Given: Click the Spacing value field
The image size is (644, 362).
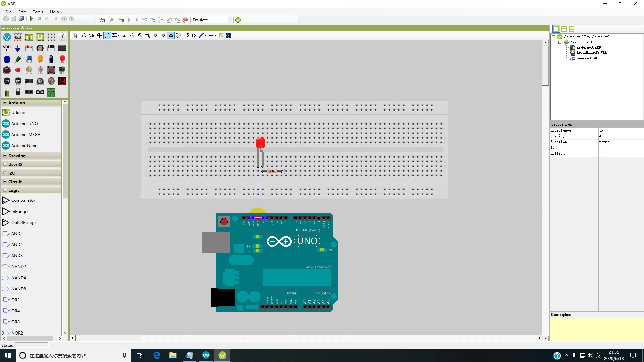Looking at the screenshot, I should click(621, 136).
